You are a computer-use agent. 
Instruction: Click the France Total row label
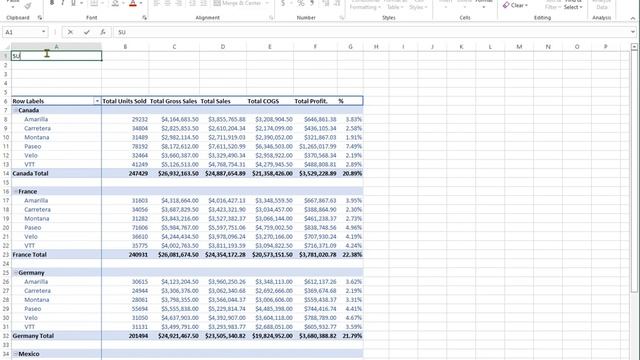point(29,255)
